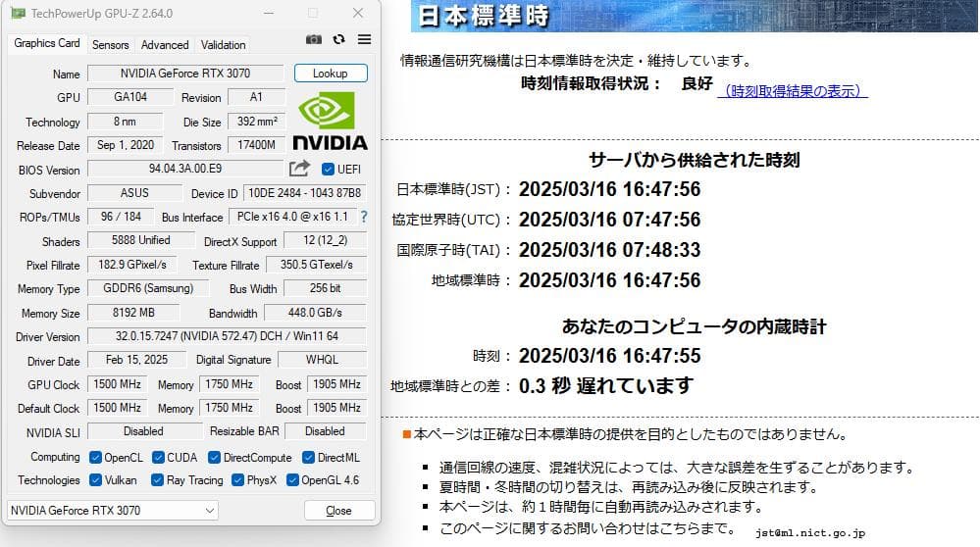
Task: Click the Lookup button
Action: pyautogui.click(x=331, y=74)
